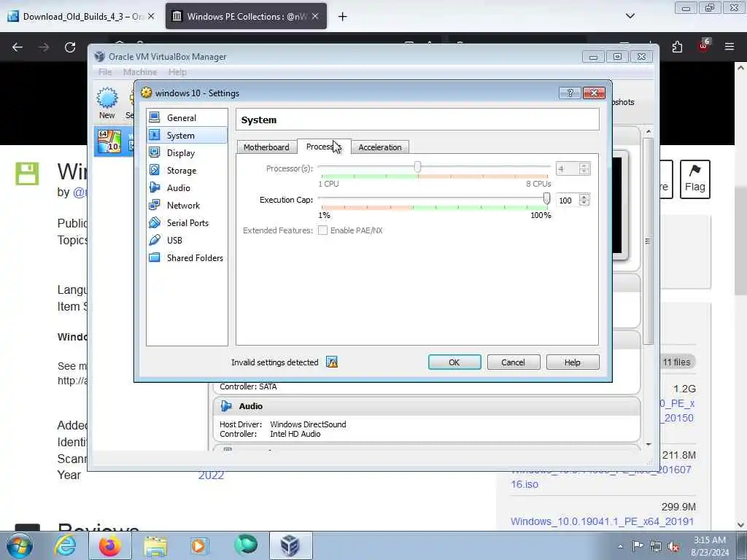Close the Windows PE Collections tab
The image size is (747, 560).
315,16
